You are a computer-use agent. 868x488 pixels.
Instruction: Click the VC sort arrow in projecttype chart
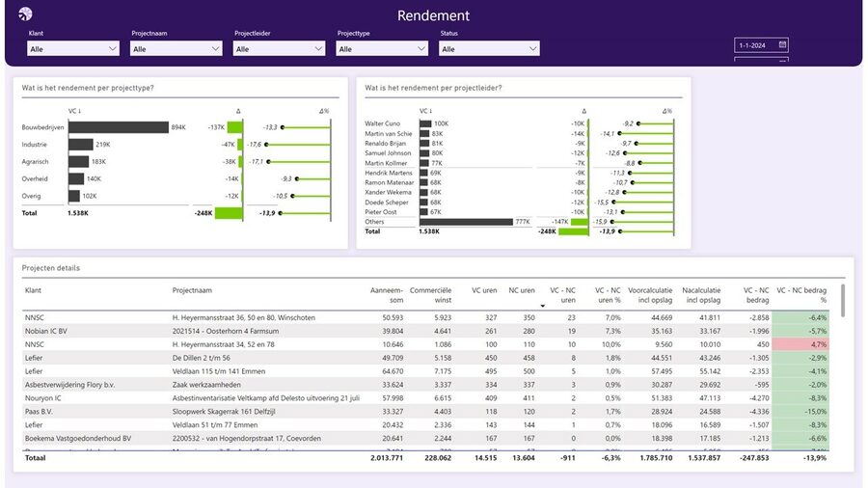point(77,111)
